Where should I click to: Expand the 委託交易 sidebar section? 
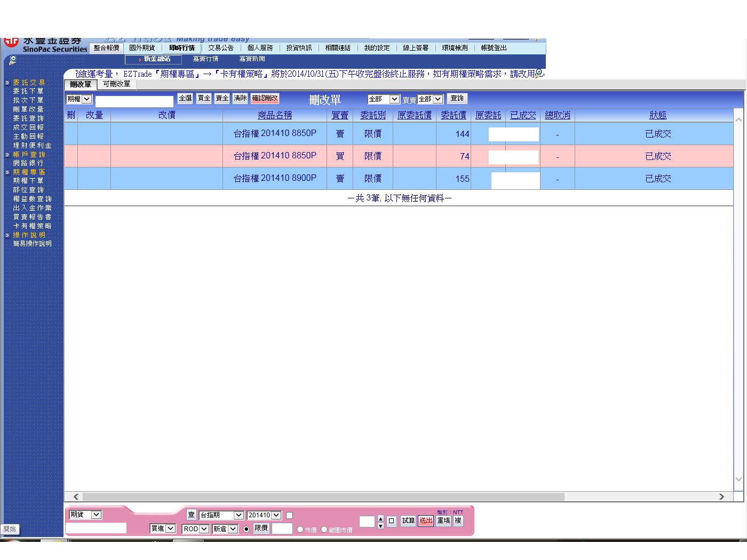click(x=29, y=83)
